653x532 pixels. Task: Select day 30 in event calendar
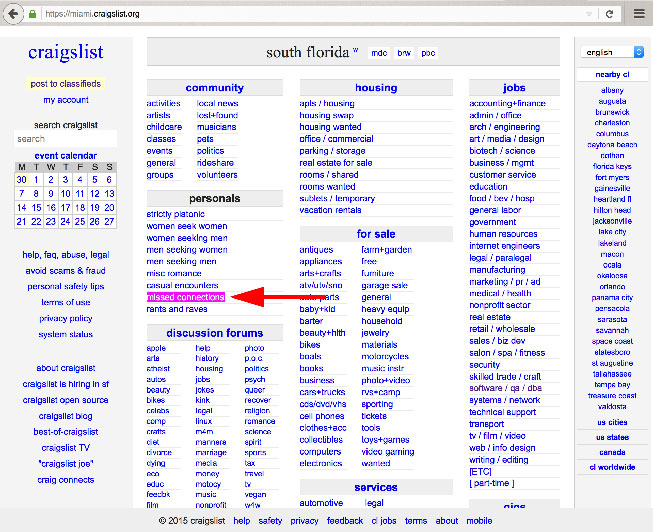[x=22, y=180]
